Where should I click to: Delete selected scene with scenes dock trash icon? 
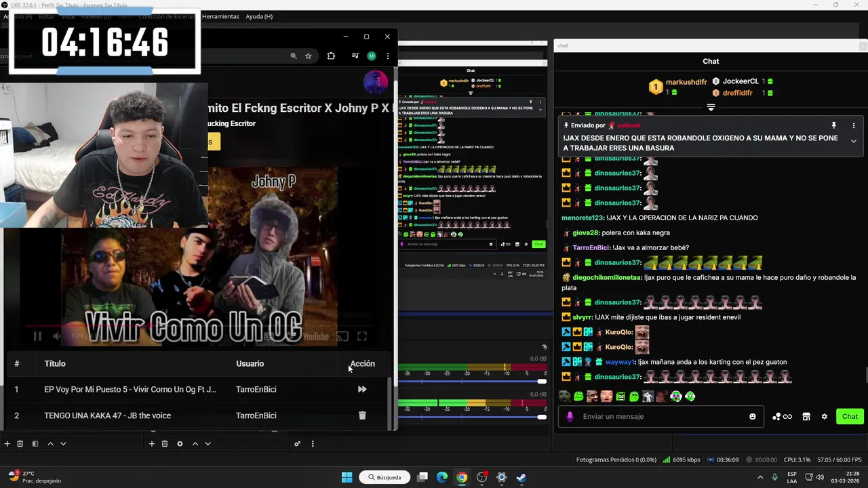(x=20, y=444)
